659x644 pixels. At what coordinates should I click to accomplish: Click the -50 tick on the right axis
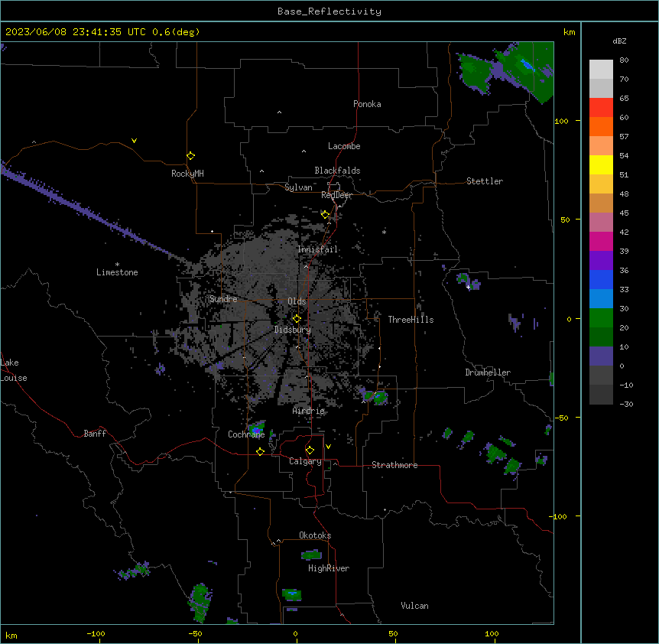561,418
